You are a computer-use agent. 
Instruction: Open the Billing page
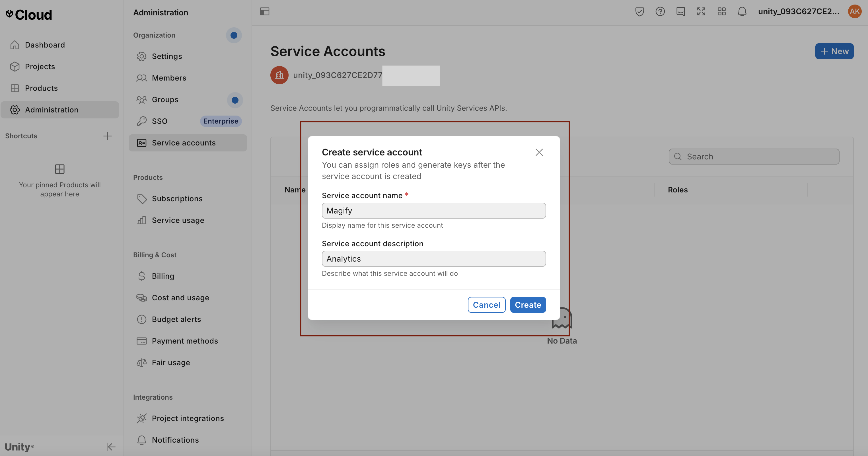188,276
